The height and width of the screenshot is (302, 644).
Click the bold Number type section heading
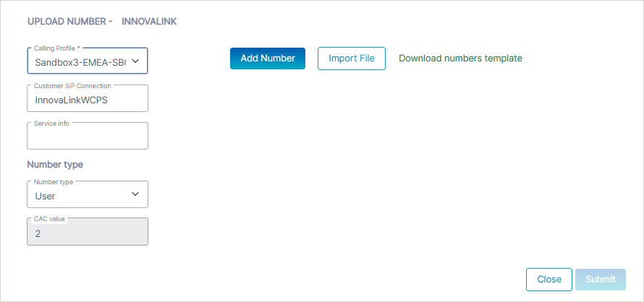click(x=55, y=165)
